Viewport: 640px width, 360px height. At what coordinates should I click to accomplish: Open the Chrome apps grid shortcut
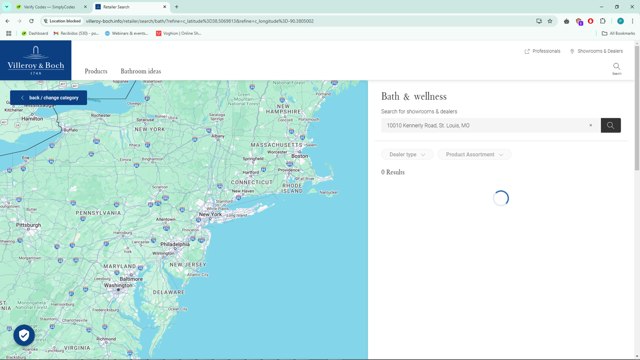9,33
